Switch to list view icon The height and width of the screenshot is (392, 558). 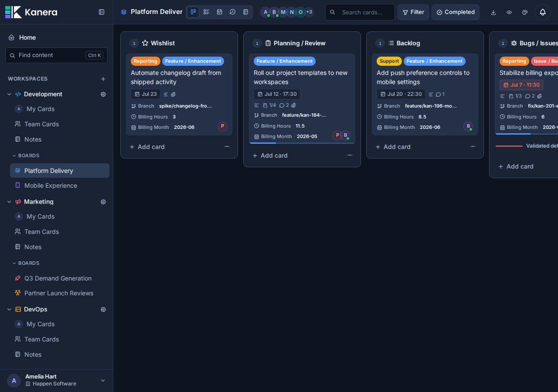point(206,12)
